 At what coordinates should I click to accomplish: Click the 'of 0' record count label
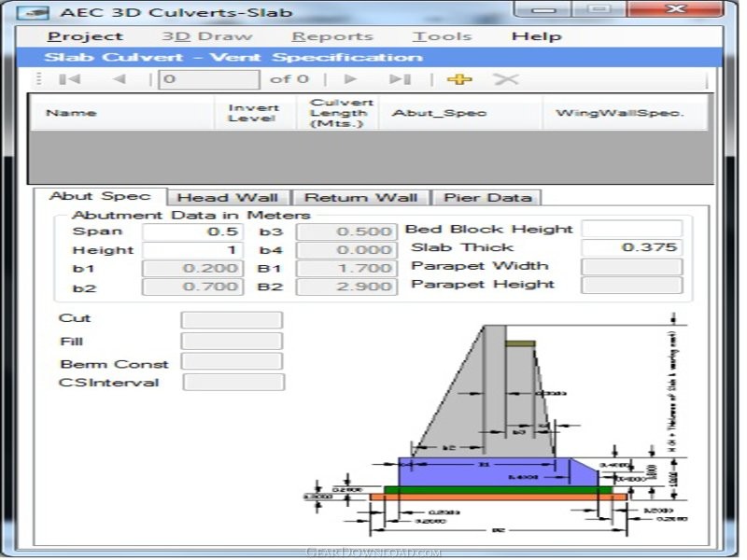point(289,79)
